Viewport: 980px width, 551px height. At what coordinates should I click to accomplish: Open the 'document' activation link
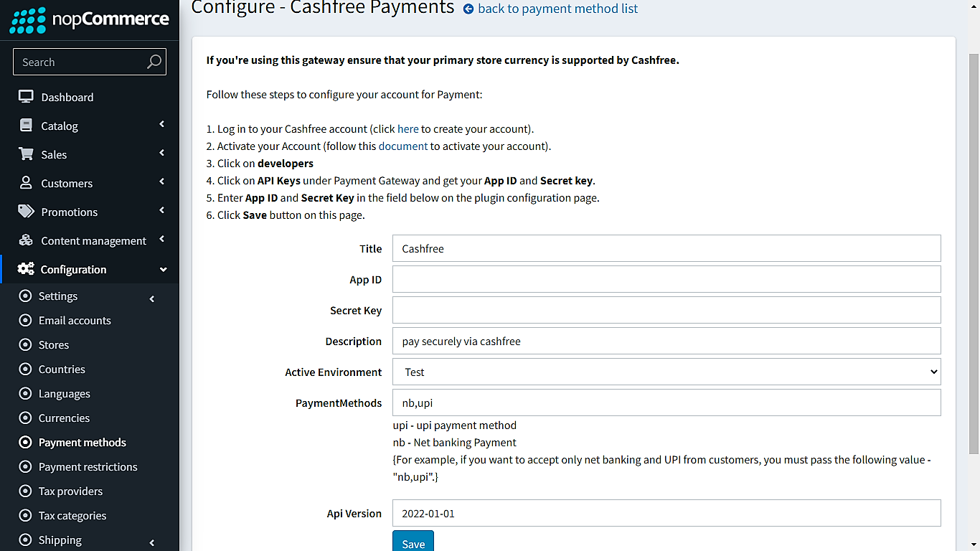[403, 146]
